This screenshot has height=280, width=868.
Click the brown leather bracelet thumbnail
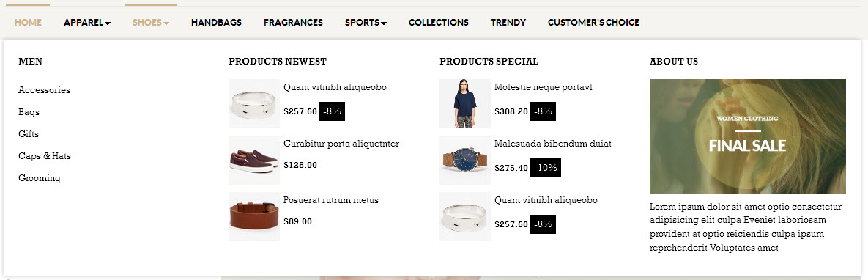[x=254, y=217]
